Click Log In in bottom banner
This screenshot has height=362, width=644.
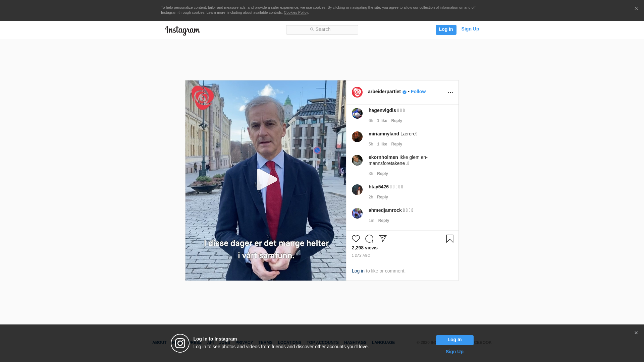454,340
